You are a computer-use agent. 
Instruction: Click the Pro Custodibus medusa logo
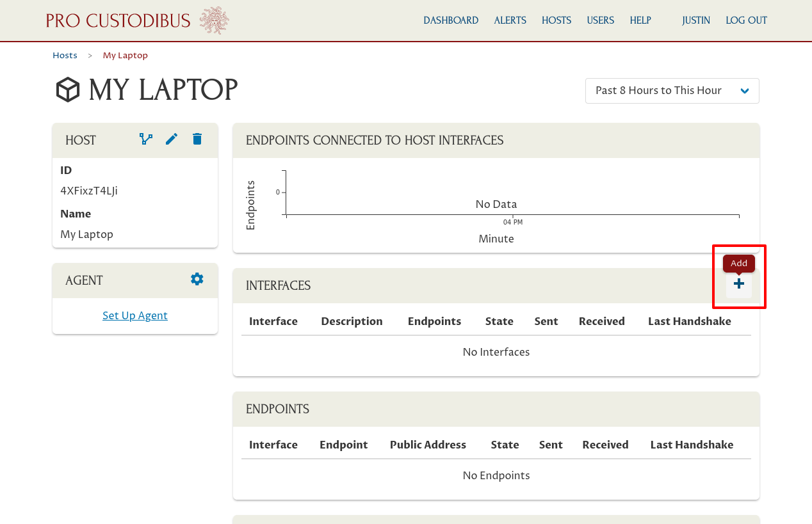[215, 20]
